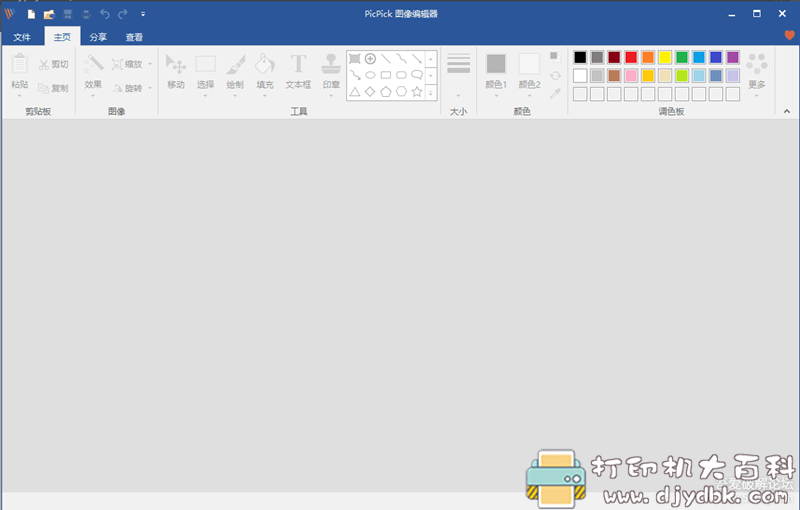800x510 pixels.
Task: Click the overlapping squares default colors icon
Action: pos(555,56)
